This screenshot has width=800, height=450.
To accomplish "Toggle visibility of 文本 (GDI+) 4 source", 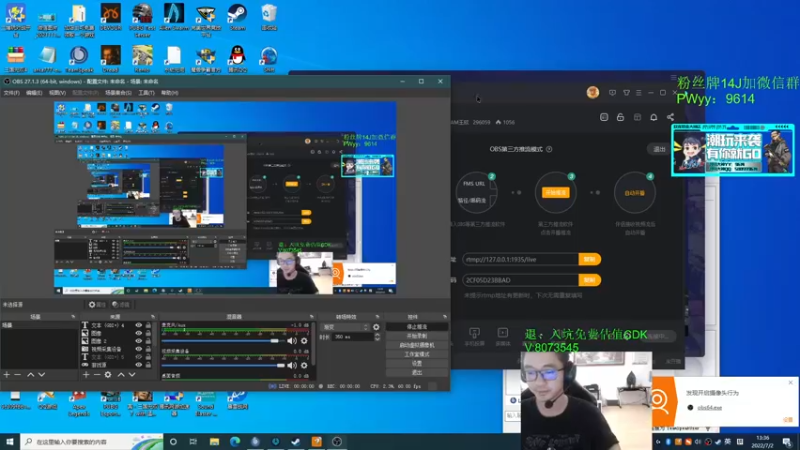I will click(138, 325).
